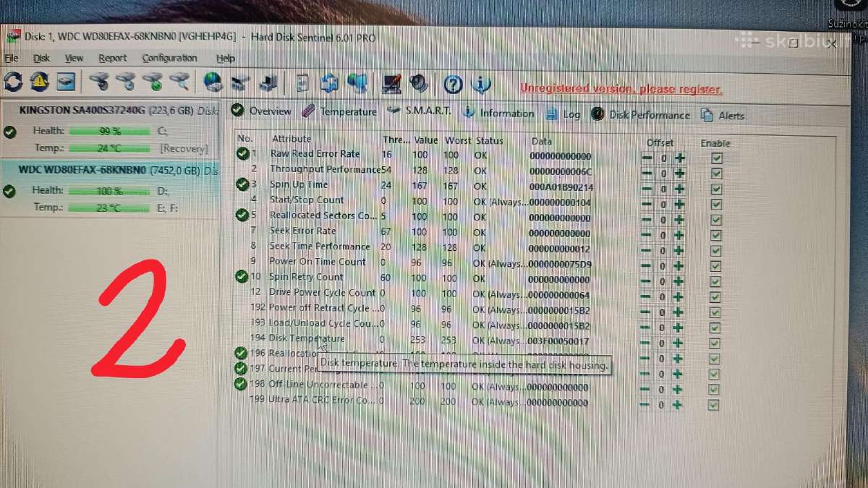This screenshot has height=488, width=868.
Task: Click green check icon beside Spin Up Time
Action: (x=243, y=184)
